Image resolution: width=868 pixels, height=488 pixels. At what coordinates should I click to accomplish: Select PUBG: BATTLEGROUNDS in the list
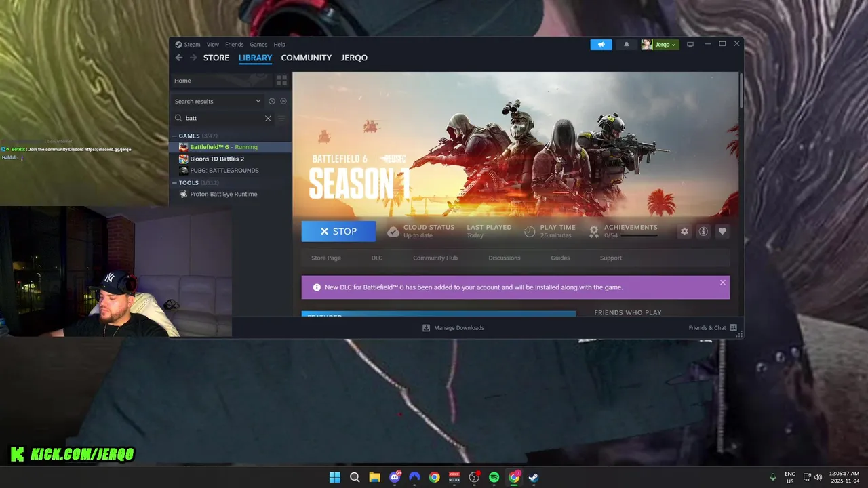(x=231, y=170)
